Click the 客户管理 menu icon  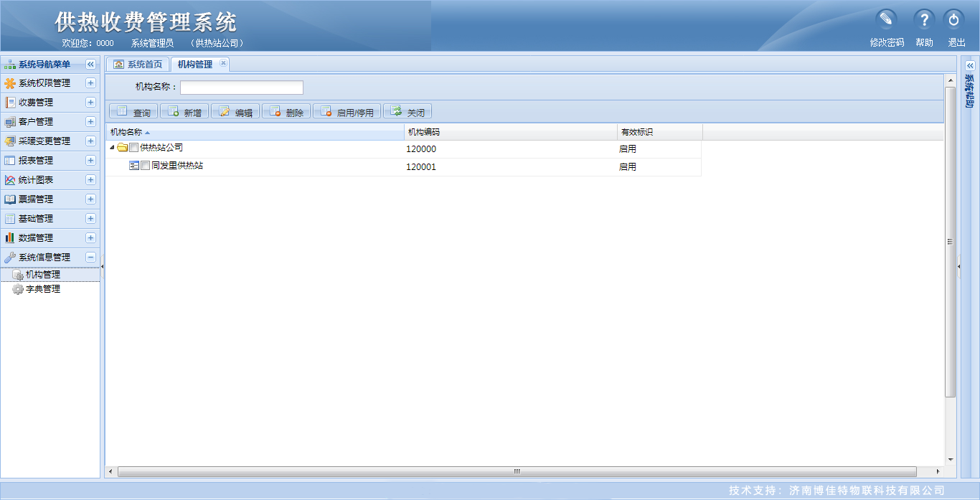[x=10, y=122]
